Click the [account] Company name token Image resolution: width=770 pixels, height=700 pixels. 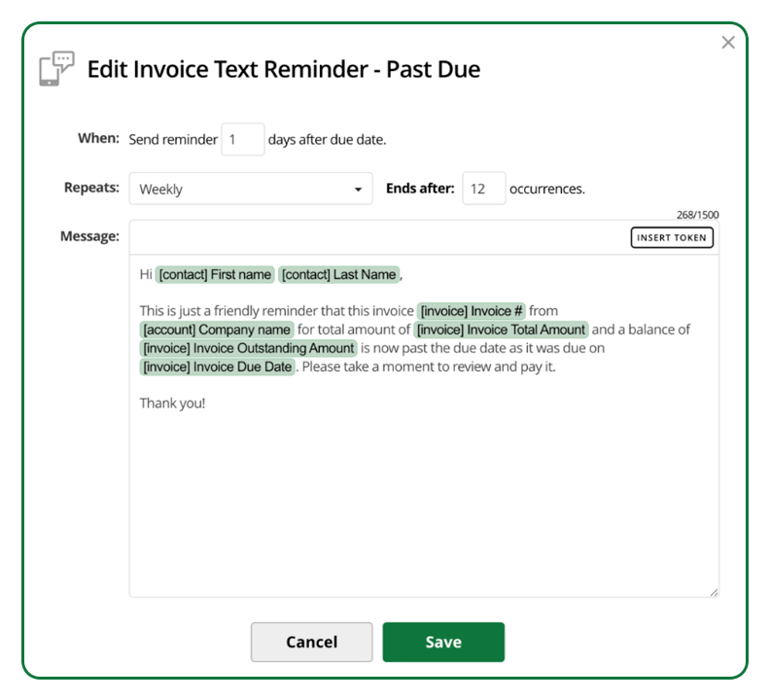pyautogui.click(x=216, y=330)
